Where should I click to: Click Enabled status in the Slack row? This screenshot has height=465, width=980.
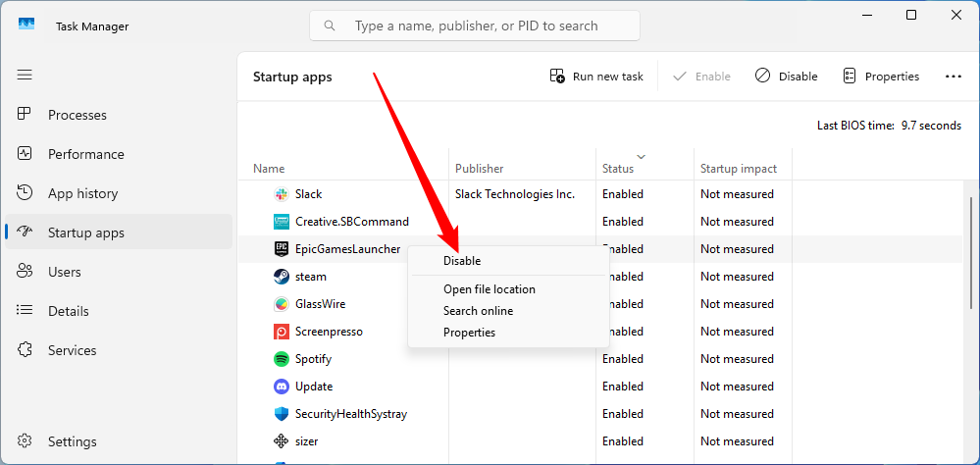(x=623, y=194)
